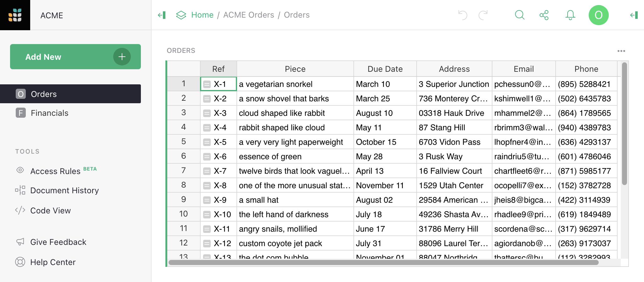Click the plus on Add New
Image resolution: width=644 pixels, height=282 pixels.
click(122, 57)
